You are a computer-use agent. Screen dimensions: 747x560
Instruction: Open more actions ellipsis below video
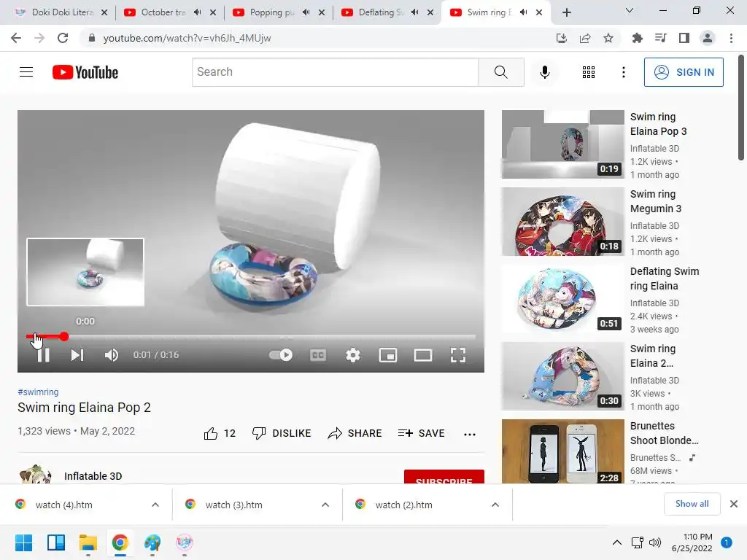470,435
